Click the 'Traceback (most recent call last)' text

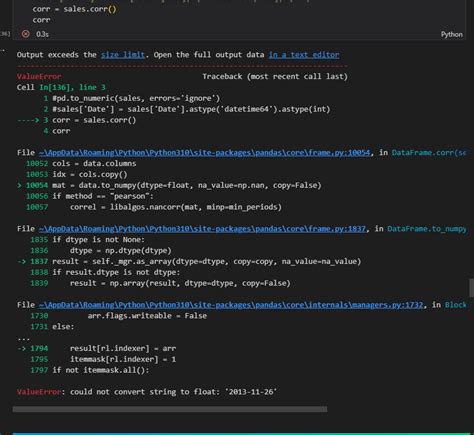(275, 76)
